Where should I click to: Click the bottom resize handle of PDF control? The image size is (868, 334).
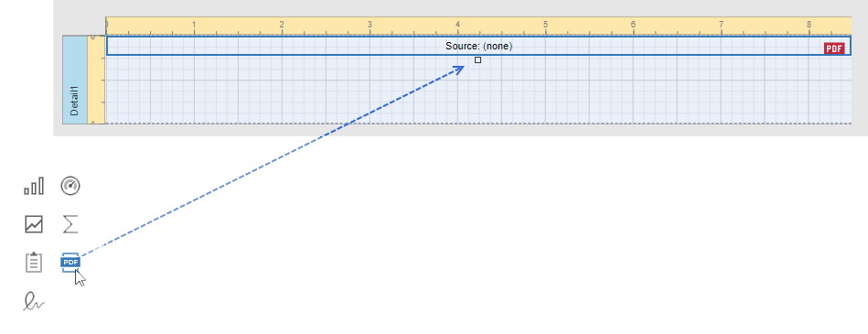pyautogui.click(x=478, y=59)
